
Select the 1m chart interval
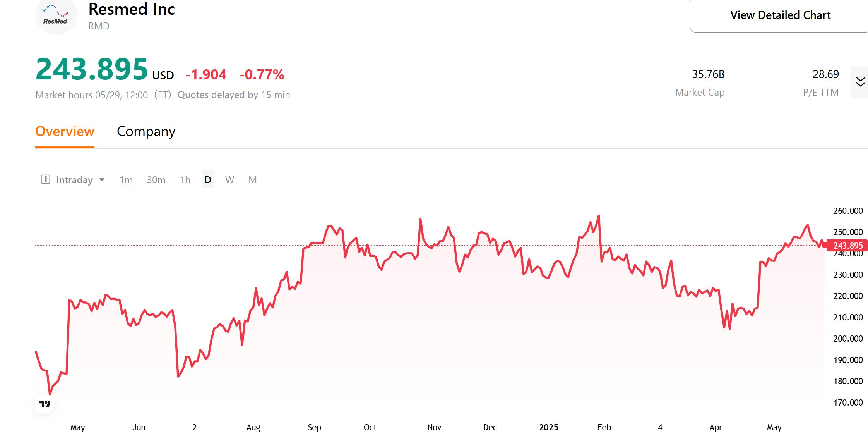point(126,180)
